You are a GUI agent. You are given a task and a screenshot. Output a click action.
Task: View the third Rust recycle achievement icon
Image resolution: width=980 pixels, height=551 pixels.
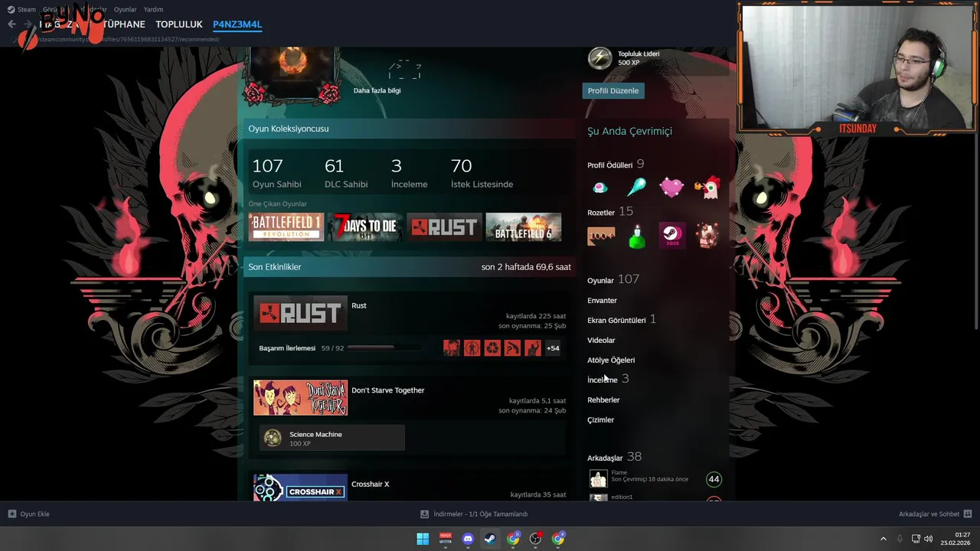point(492,348)
